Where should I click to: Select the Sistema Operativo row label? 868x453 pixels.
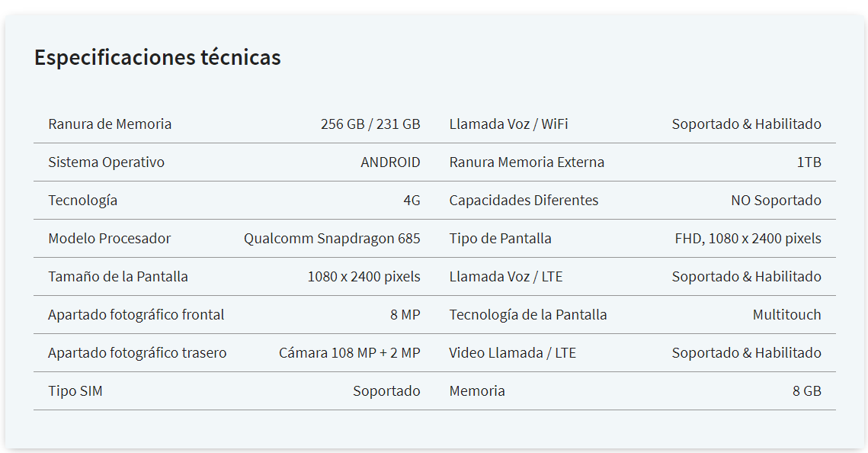(x=106, y=162)
